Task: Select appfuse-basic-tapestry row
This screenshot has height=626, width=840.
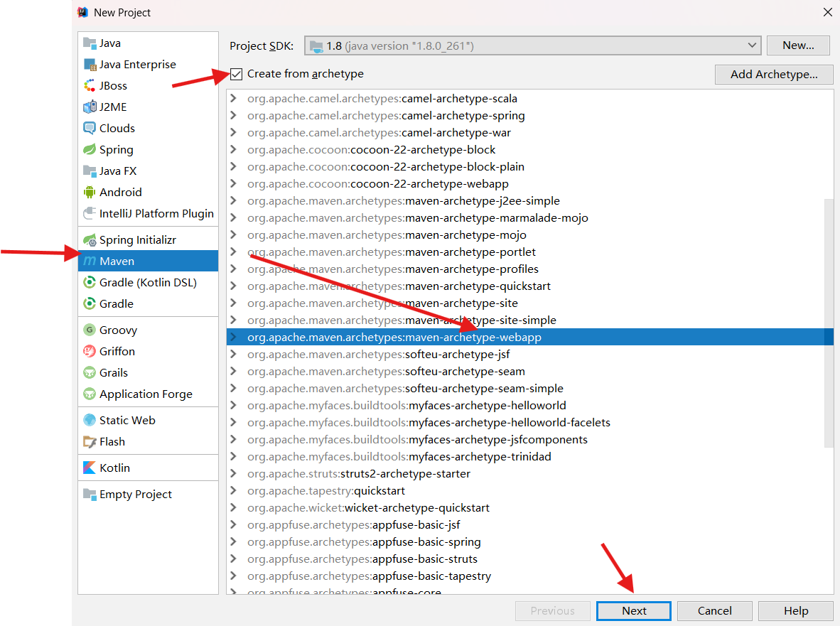Action: tap(530, 576)
